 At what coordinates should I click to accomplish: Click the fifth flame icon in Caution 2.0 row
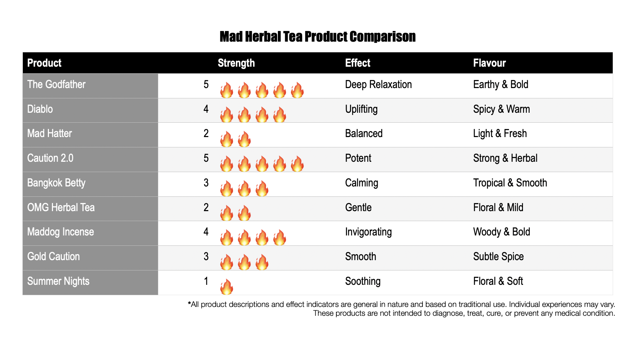[297, 164]
